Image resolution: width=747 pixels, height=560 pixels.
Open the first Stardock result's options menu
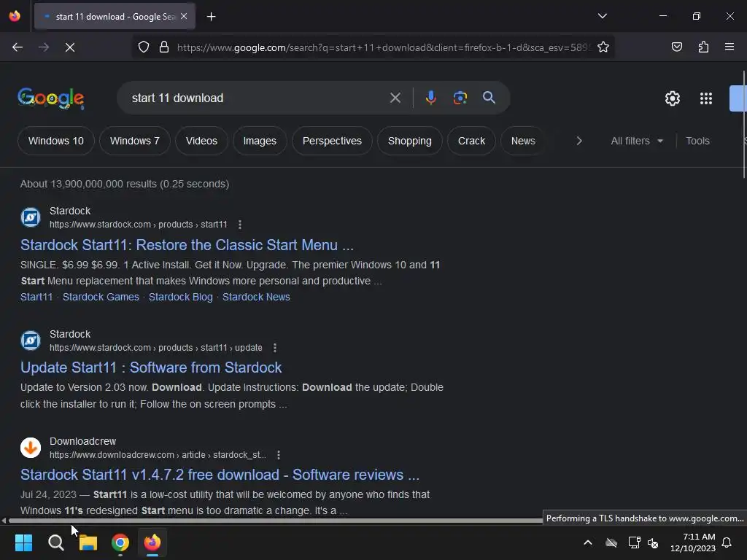[239, 225]
